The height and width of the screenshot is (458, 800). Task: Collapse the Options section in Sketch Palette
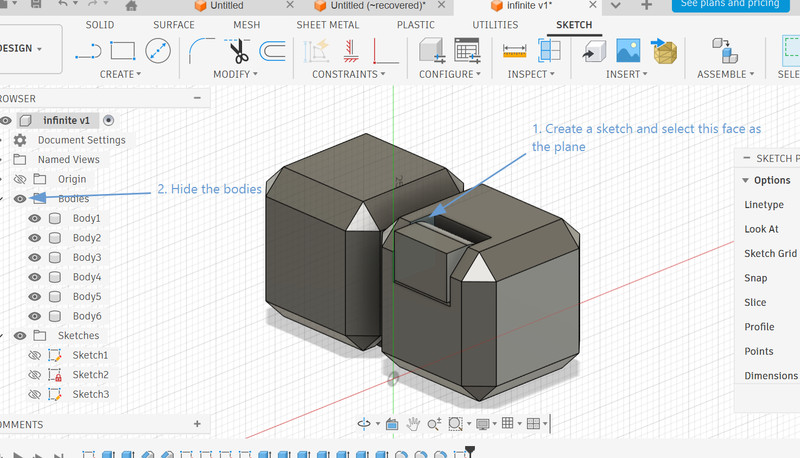[x=745, y=180]
